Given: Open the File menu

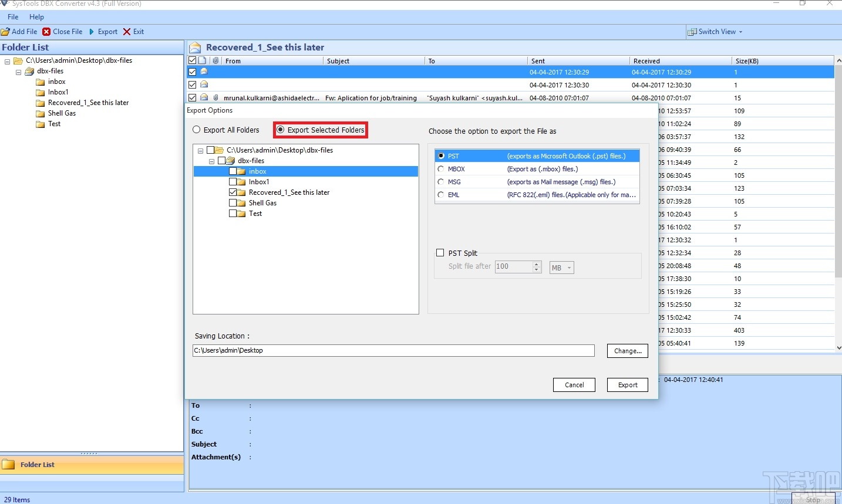Looking at the screenshot, I should point(12,17).
